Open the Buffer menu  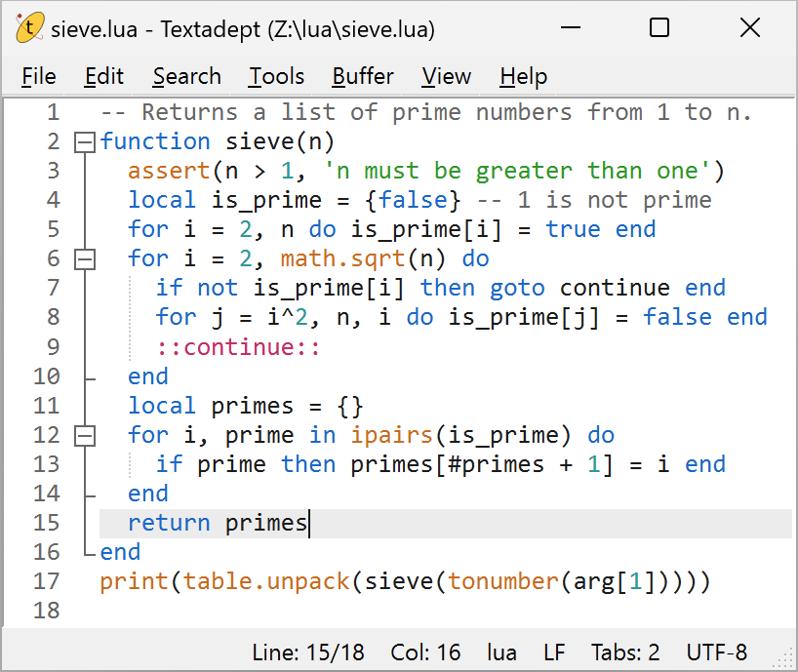[x=363, y=76]
